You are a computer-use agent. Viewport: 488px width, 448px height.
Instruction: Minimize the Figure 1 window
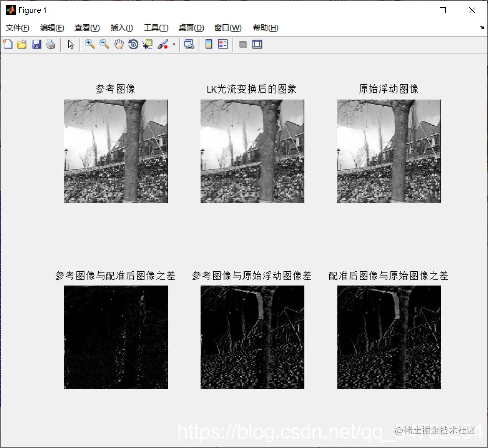click(x=414, y=10)
